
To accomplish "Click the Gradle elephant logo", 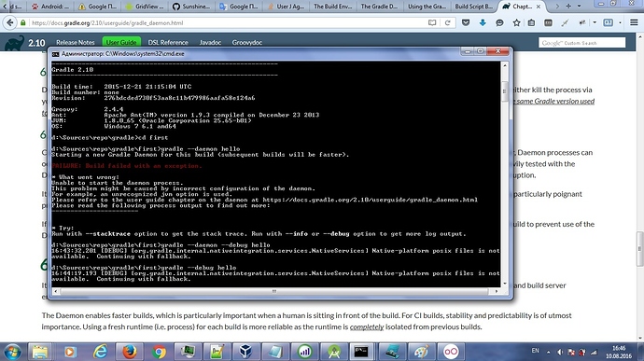I will click(14, 43).
